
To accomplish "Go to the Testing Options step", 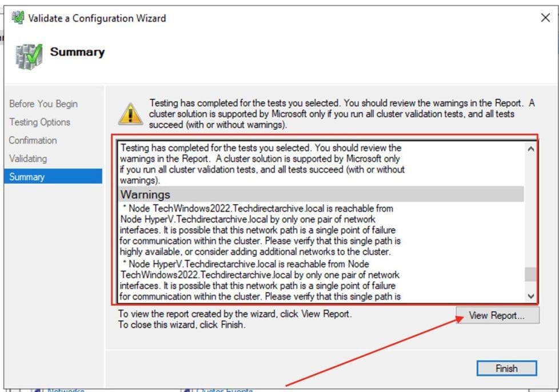I will click(x=39, y=122).
